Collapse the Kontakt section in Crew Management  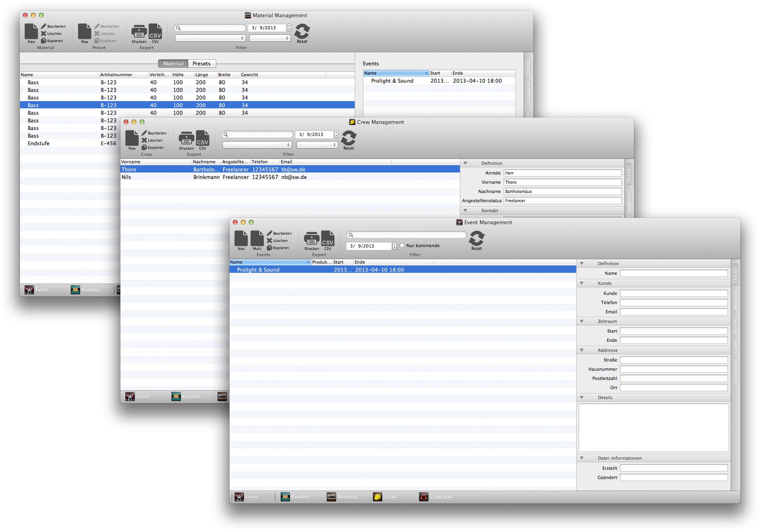click(465, 211)
